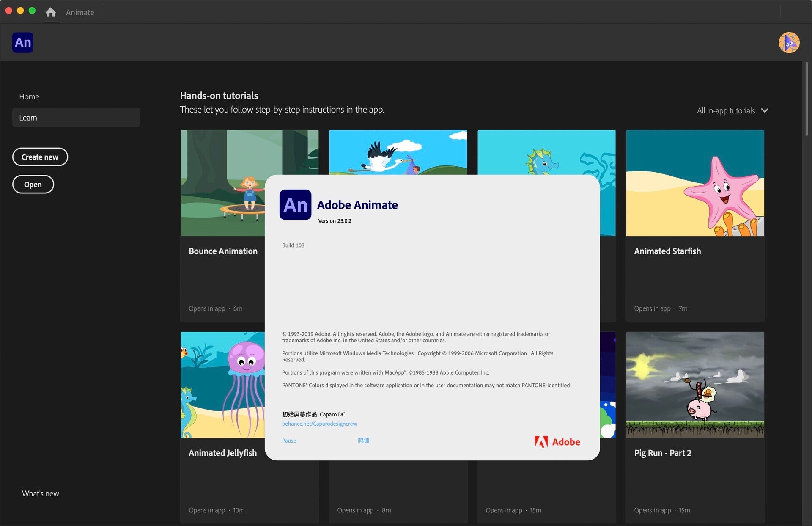Open the All in-app tutorials dropdown
This screenshot has width=812, height=526.
pos(732,110)
